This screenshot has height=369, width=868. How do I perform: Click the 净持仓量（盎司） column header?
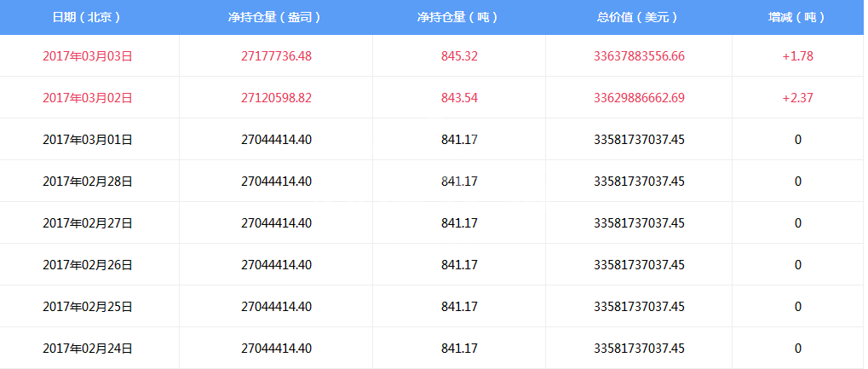275,17
